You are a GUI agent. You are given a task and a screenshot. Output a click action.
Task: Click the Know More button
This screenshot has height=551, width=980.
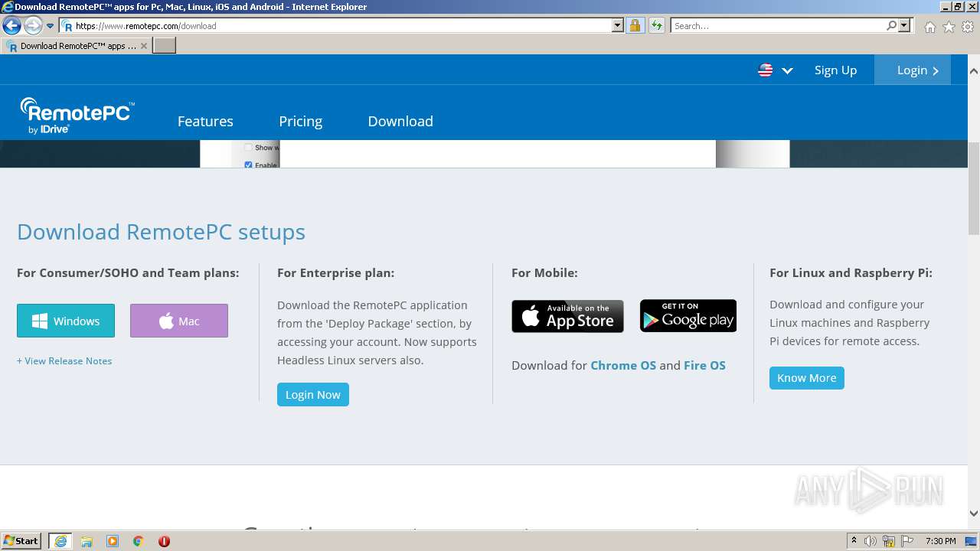pos(807,378)
